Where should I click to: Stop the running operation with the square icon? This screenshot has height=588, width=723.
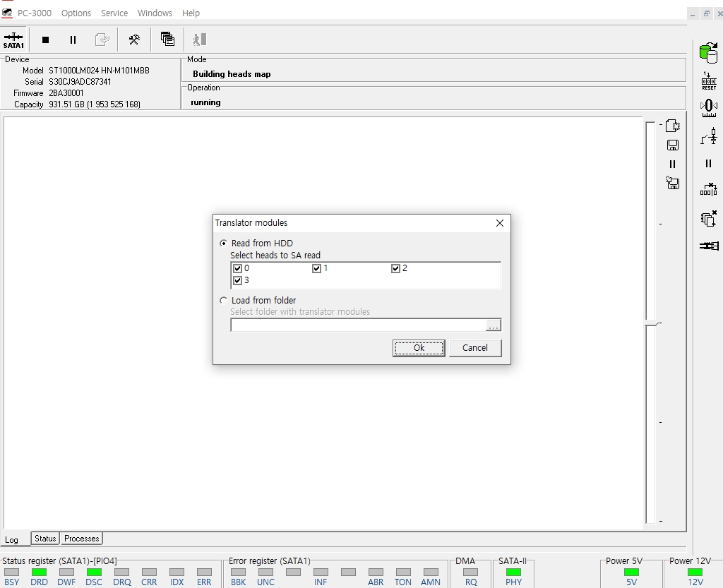[x=45, y=40]
